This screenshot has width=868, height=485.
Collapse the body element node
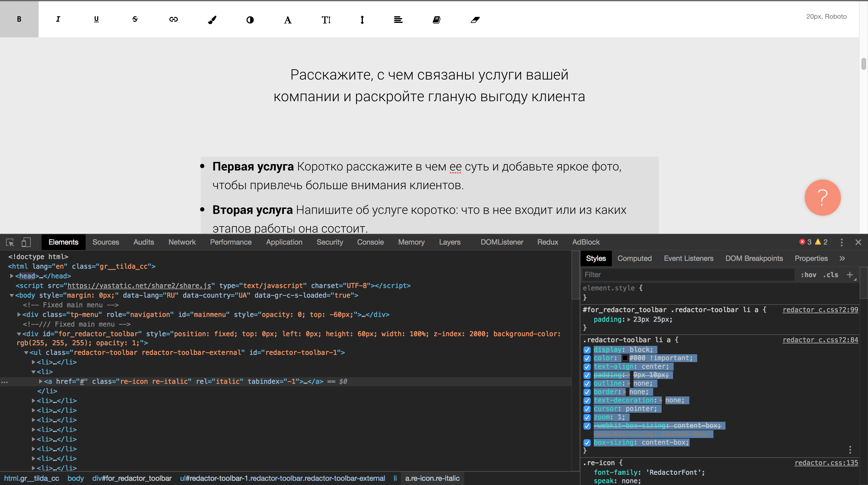click(12, 296)
